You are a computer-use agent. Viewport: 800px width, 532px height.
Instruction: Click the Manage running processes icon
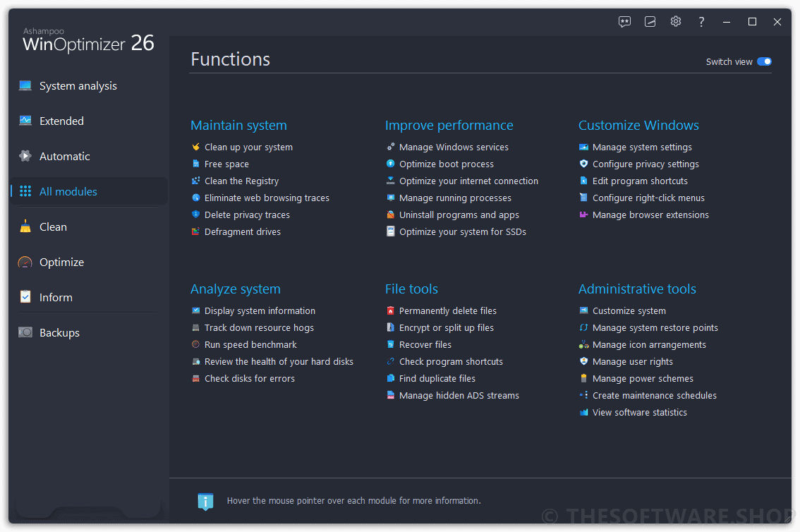[391, 198]
